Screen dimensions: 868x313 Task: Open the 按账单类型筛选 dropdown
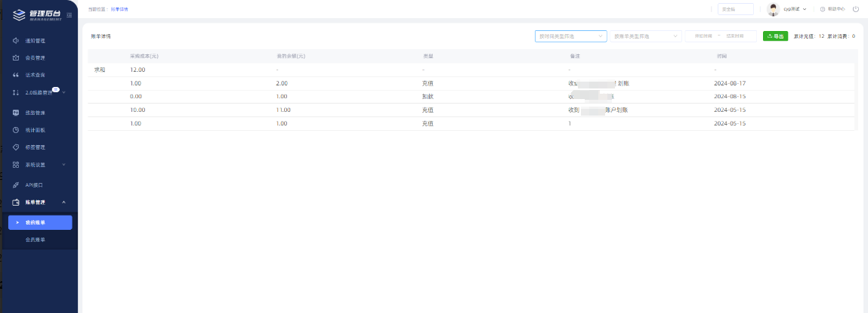[x=645, y=36]
